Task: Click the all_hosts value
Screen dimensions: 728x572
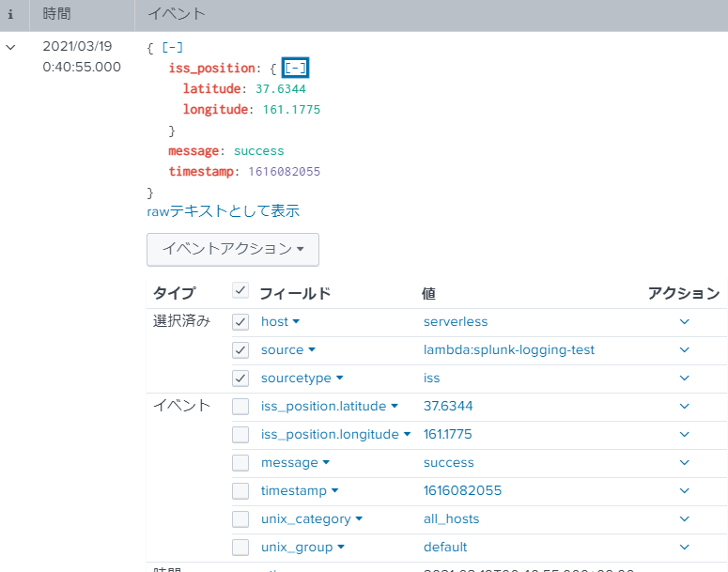Action: pyautogui.click(x=451, y=519)
